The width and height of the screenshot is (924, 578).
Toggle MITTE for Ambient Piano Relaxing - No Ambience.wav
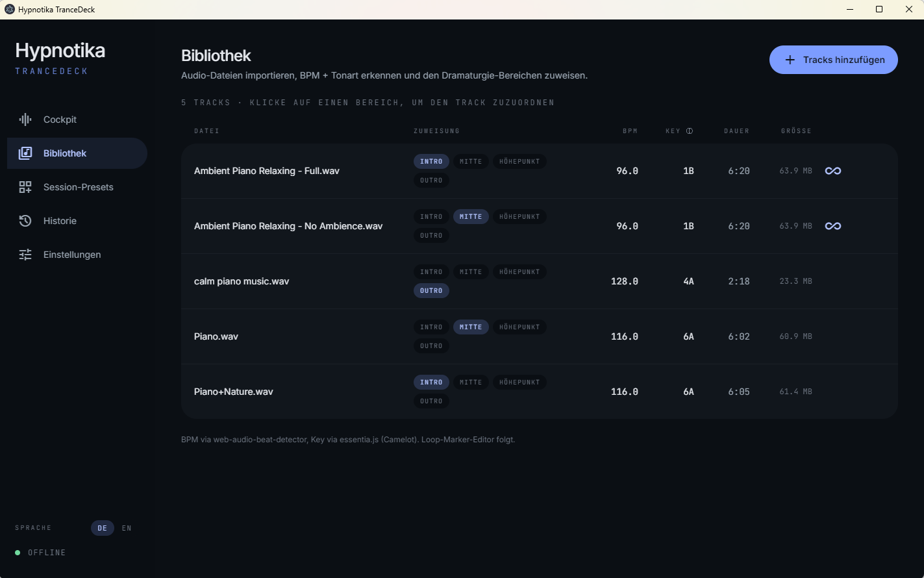click(471, 216)
